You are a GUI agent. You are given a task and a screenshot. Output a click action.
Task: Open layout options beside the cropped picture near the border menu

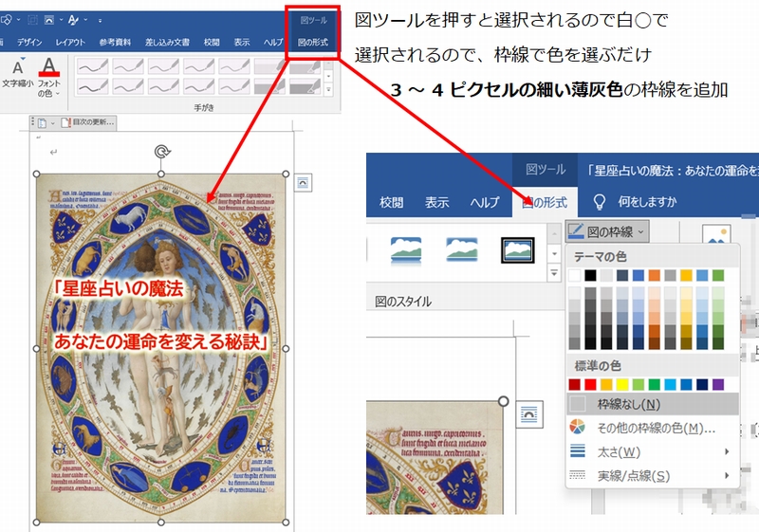pos(529,414)
